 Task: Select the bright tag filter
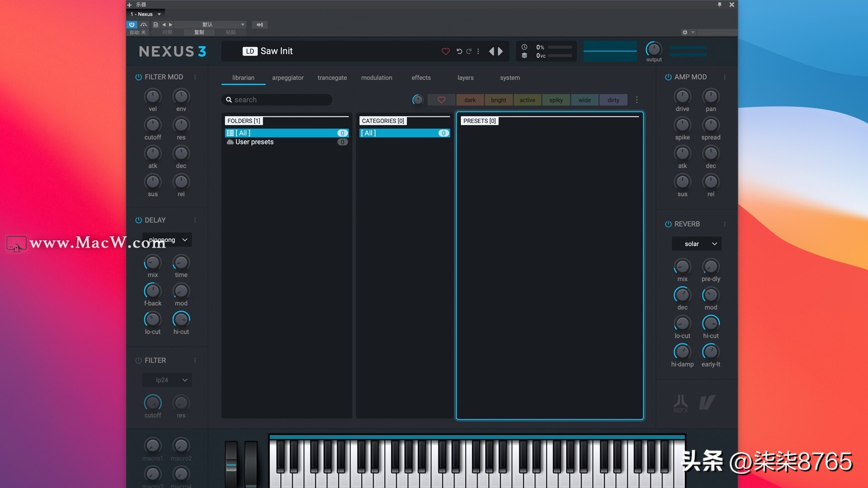pos(498,100)
